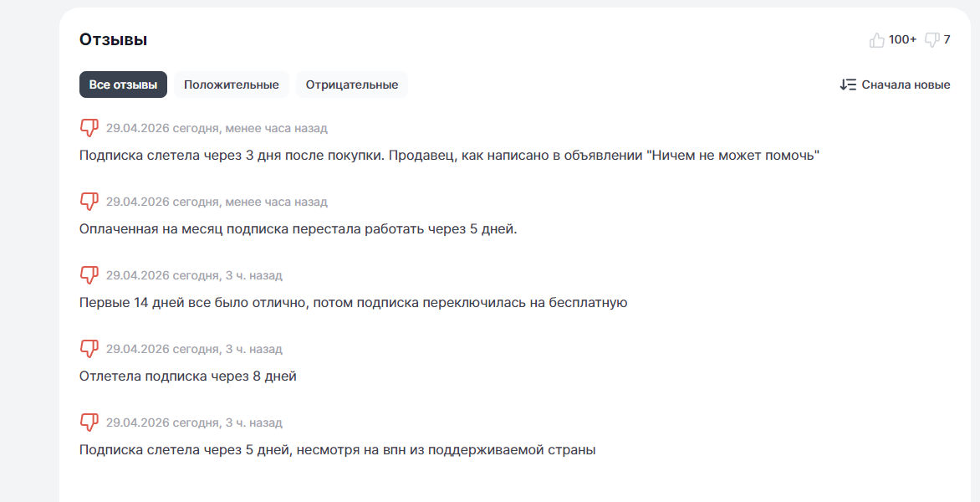The width and height of the screenshot is (980, 502).
Task: Click dislike icon above 'несмотря на впн' review
Action: 89,423
